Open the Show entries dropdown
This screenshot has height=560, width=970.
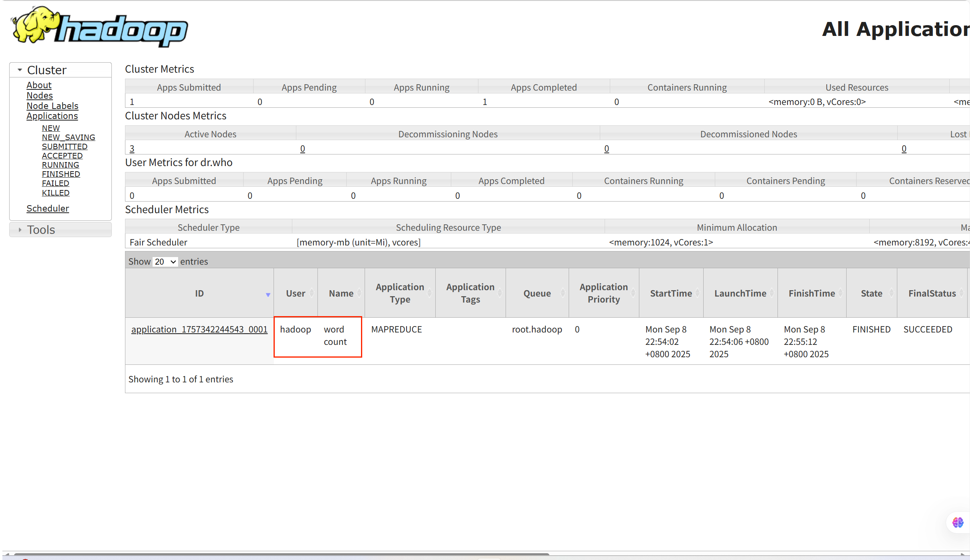tap(165, 262)
